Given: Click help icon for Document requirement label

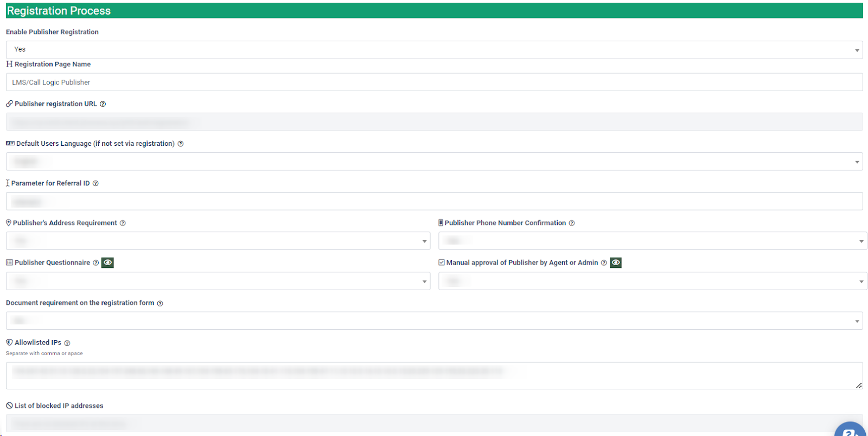Looking at the screenshot, I should 160,303.
